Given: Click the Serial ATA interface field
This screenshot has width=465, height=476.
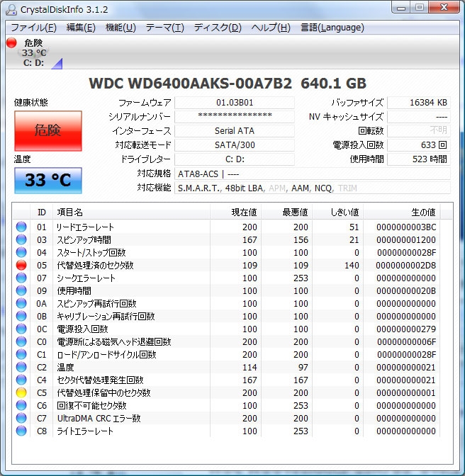Looking at the screenshot, I should (x=235, y=131).
